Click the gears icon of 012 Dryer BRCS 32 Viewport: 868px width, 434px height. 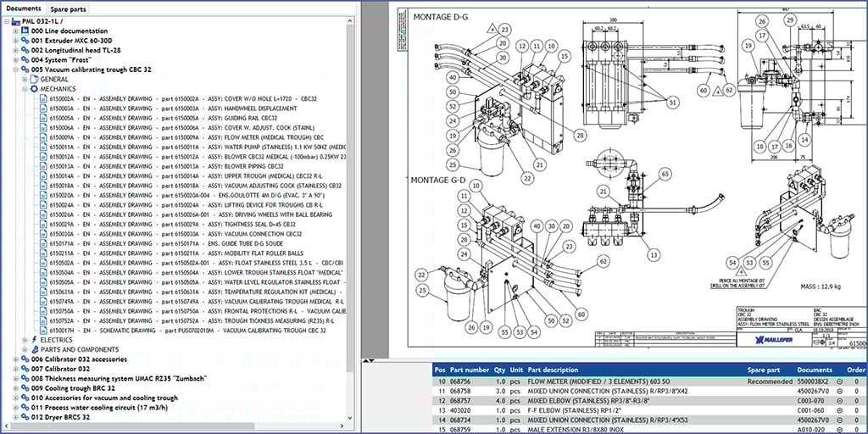pyautogui.click(x=25, y=417)
